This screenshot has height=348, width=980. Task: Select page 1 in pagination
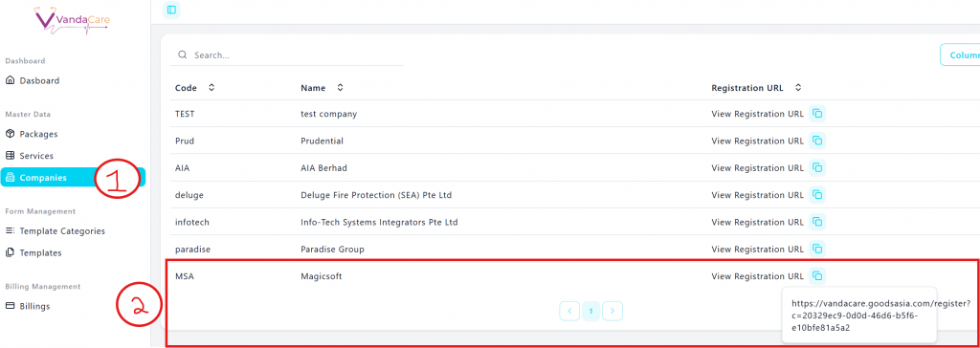[591, 311]
